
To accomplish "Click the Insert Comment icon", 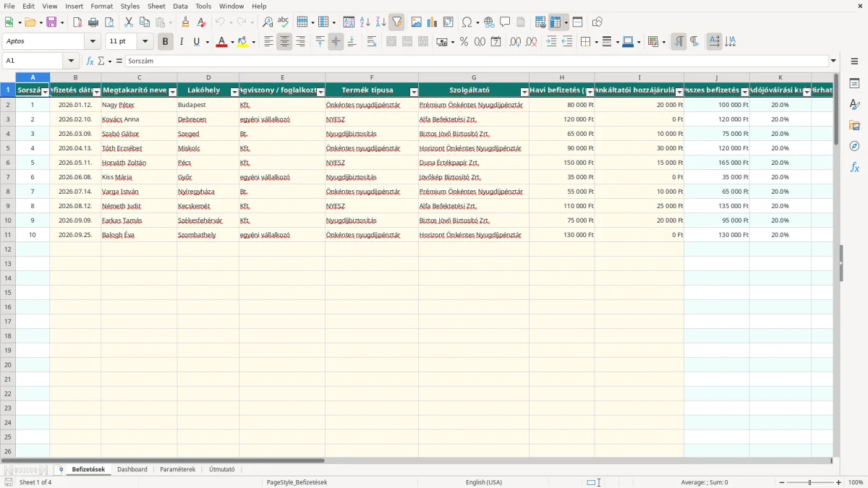I will [x=505, y=22].
